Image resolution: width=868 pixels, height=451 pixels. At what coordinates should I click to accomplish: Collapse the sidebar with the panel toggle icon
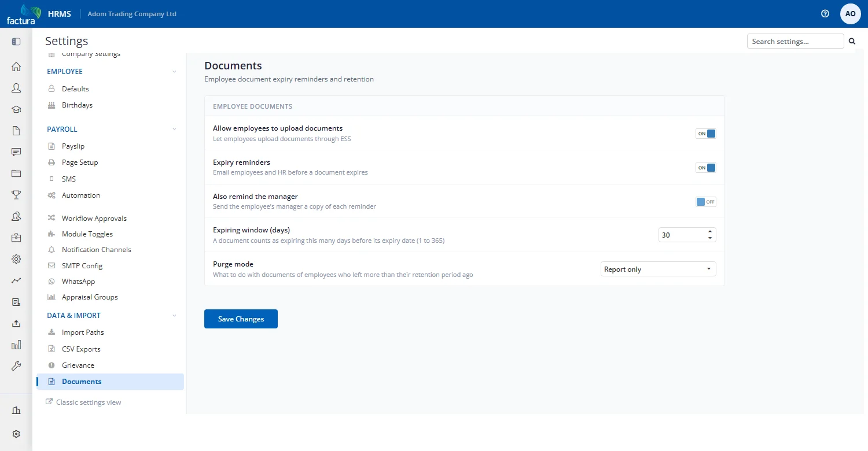(16, 42)
